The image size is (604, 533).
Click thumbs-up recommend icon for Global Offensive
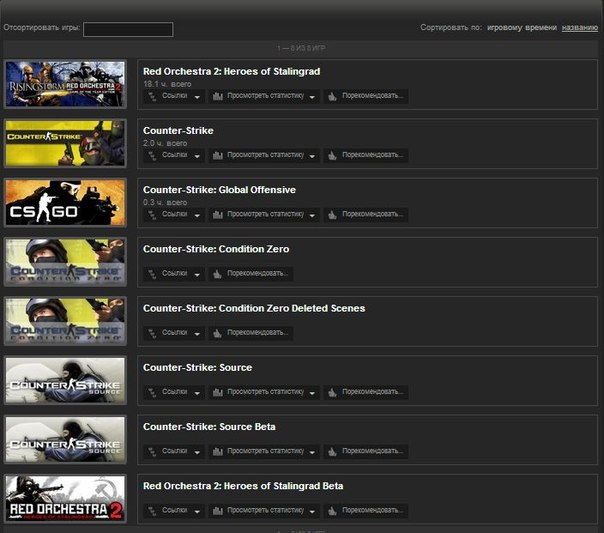331,215
